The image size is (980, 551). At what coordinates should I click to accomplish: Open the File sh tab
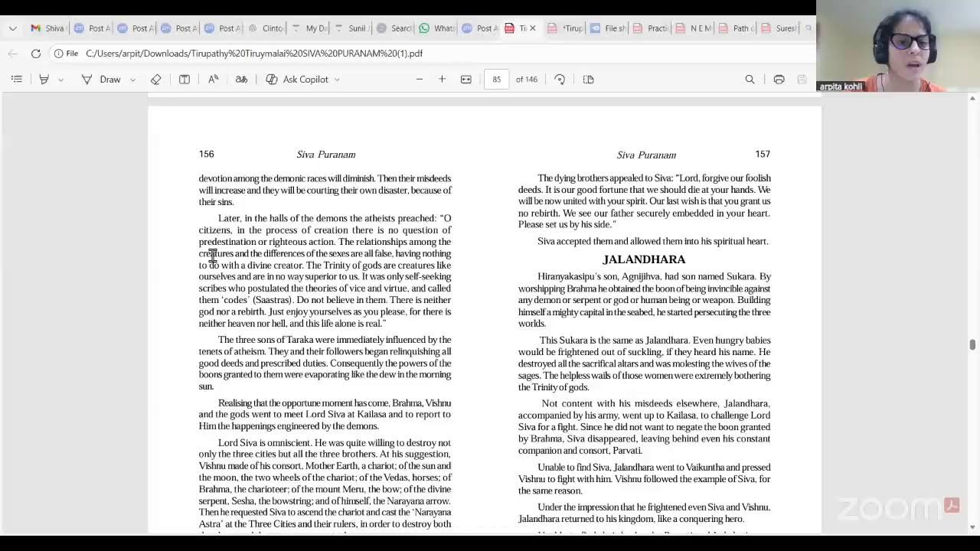pos(609,28)
